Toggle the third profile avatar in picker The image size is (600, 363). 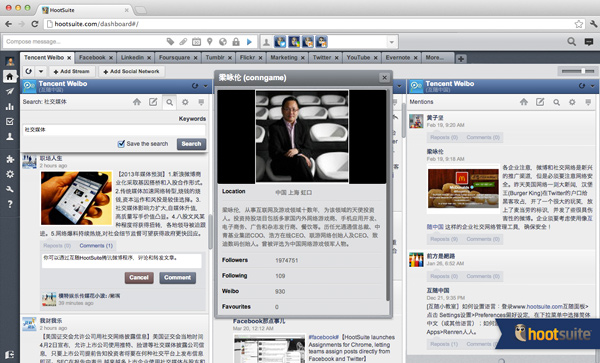(x=308, y=42)
